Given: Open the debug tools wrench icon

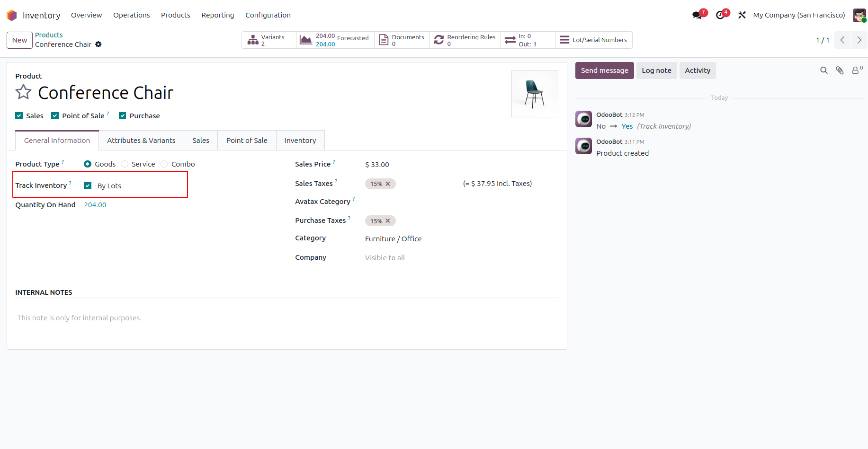Looking at the screenshot, I should [742, 15].
